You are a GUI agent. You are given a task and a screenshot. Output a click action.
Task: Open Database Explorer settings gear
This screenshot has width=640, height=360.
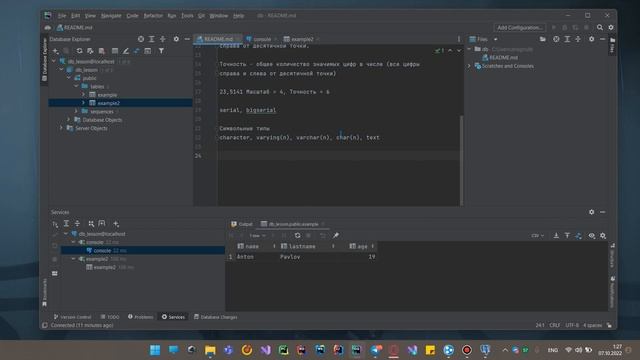pyautogui.click(x=176, y=39)
